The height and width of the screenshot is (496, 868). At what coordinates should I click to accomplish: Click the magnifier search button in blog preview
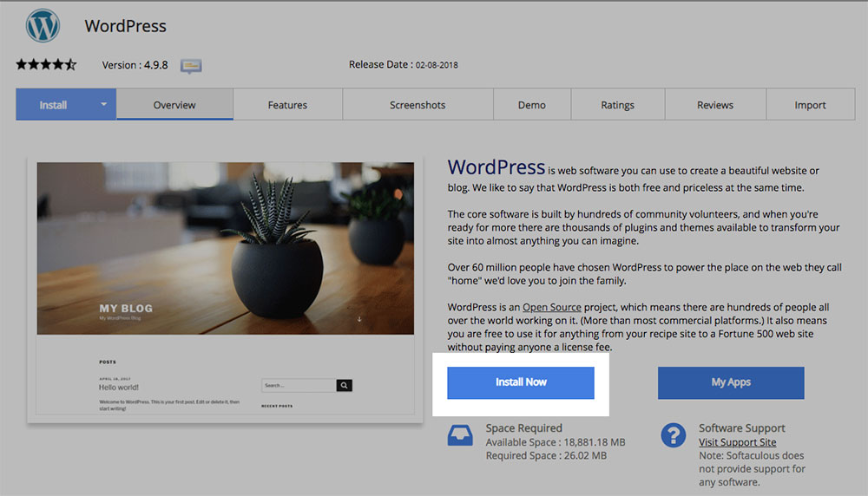point(344,386)
